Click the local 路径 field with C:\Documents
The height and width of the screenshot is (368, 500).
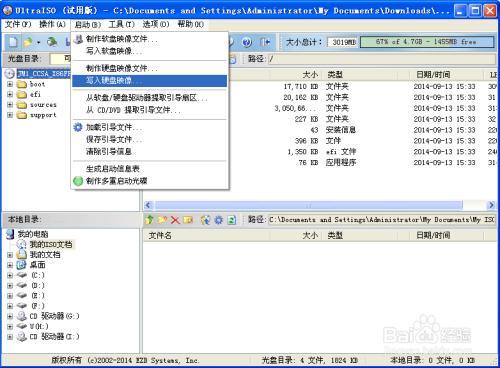[x=382, y=220]
